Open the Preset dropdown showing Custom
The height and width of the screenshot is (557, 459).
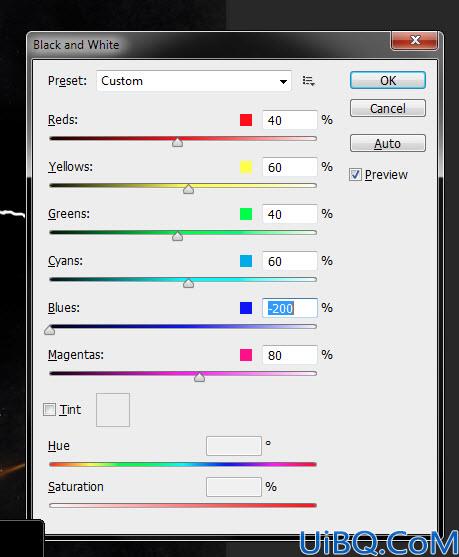[x=194, y=81]
